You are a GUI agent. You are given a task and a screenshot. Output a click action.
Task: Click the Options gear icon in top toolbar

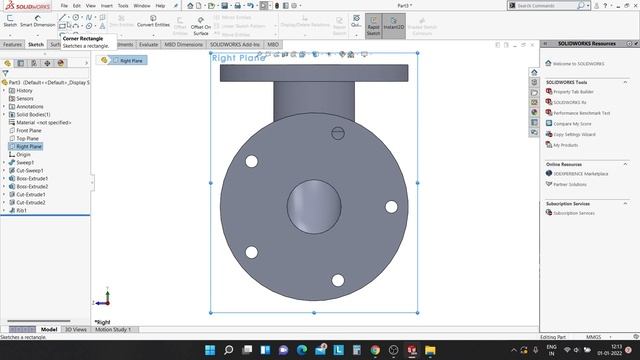294,6
